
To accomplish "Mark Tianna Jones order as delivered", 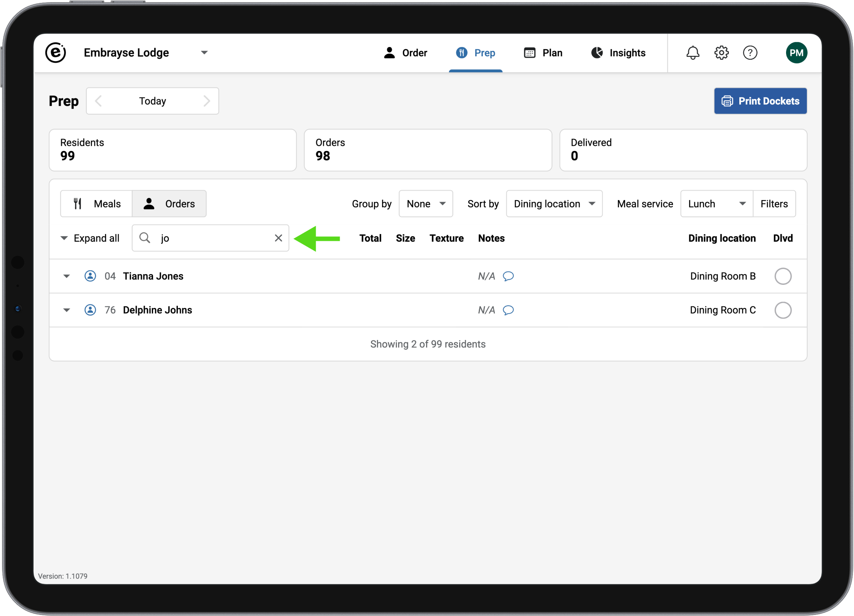I will [783, 276].
